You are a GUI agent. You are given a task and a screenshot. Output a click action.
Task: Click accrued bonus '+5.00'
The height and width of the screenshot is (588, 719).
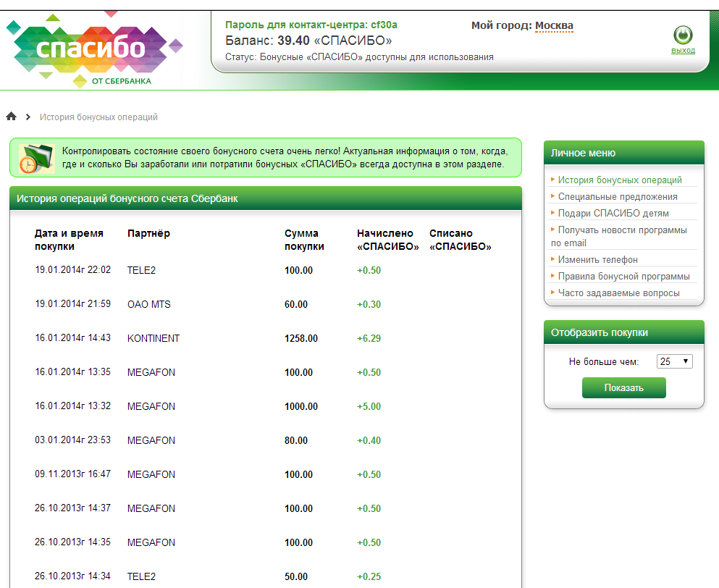click(x=369, y=406)
